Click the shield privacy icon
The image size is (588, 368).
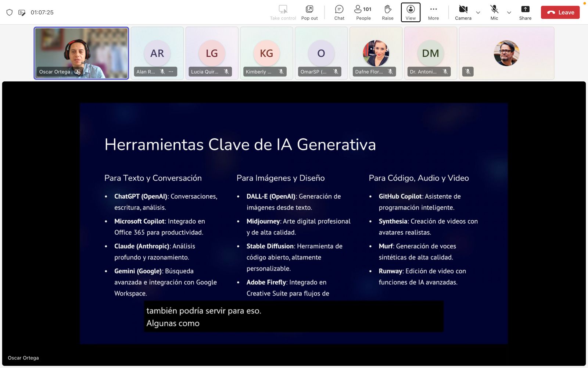(x=10, y=13)
